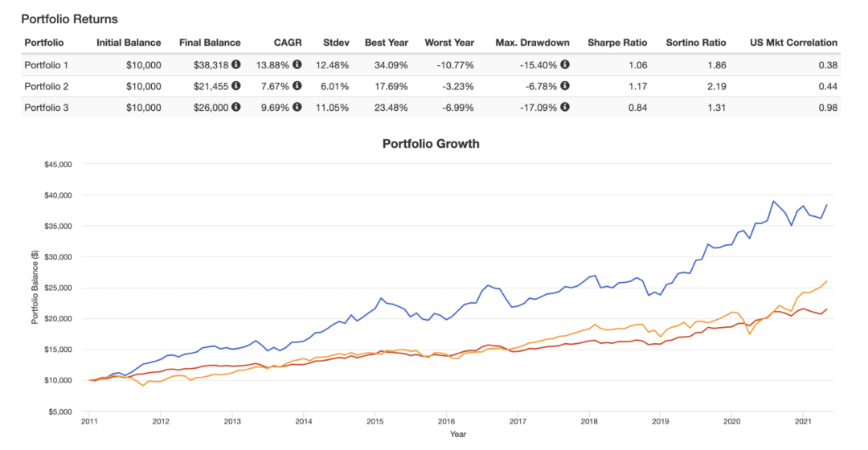Click info icon beside $21,455 final balance
868x450 pixels.
click(x=235, y=86)
